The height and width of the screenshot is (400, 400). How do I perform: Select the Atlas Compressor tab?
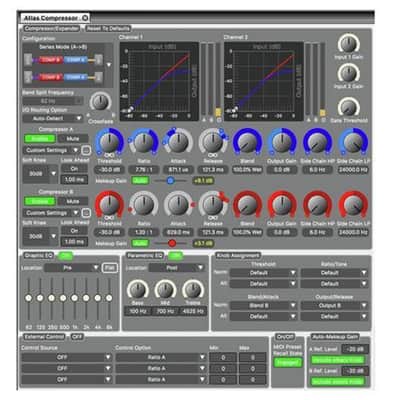[55, 18]
